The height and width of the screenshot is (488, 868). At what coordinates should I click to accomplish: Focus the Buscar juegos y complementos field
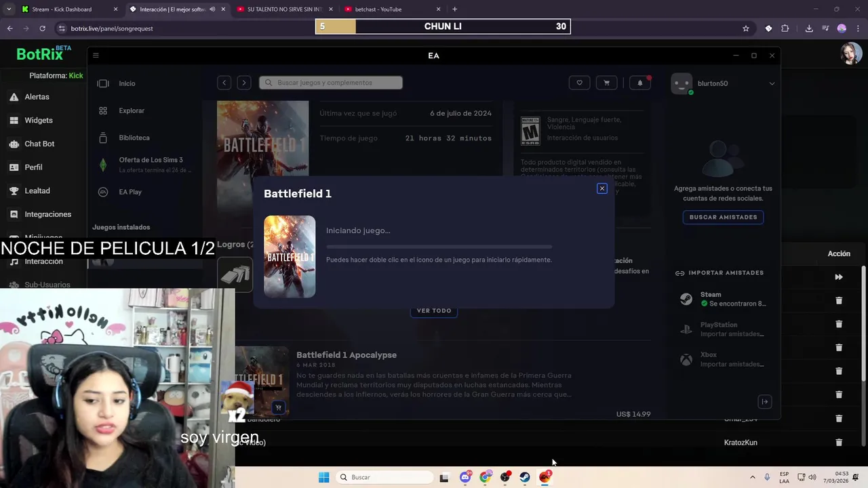click(x=330, y=83)
